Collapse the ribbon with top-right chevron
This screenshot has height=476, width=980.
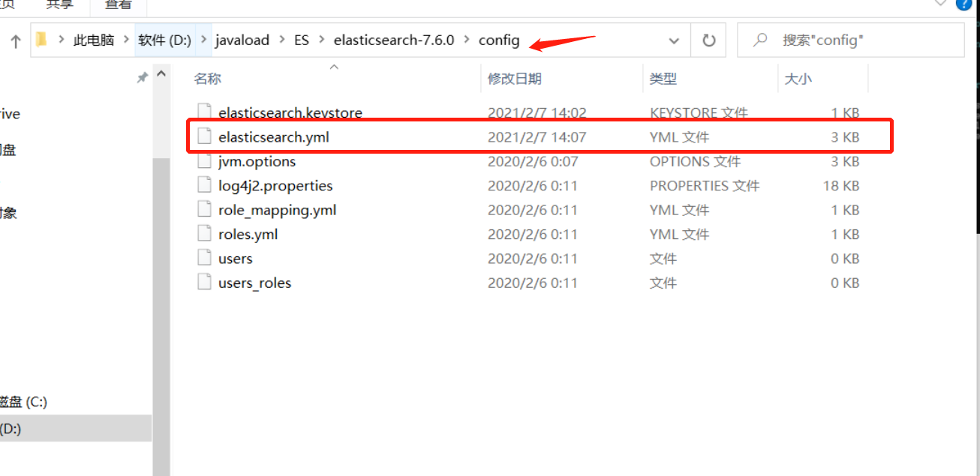[941, 3]
